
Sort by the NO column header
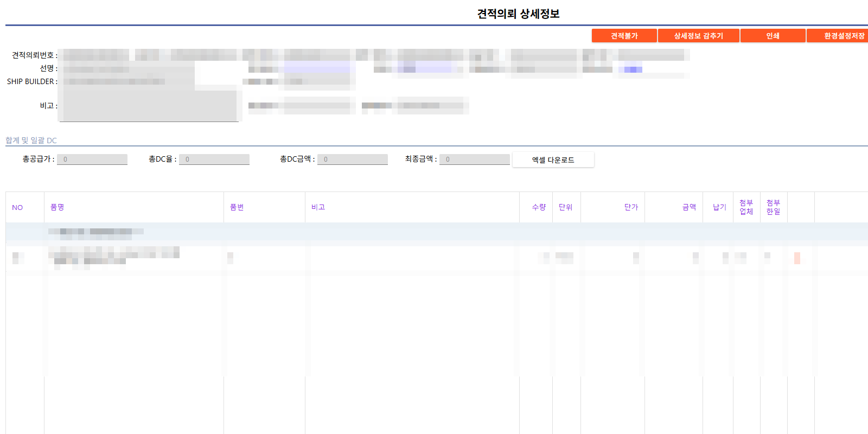pos(17,207)
